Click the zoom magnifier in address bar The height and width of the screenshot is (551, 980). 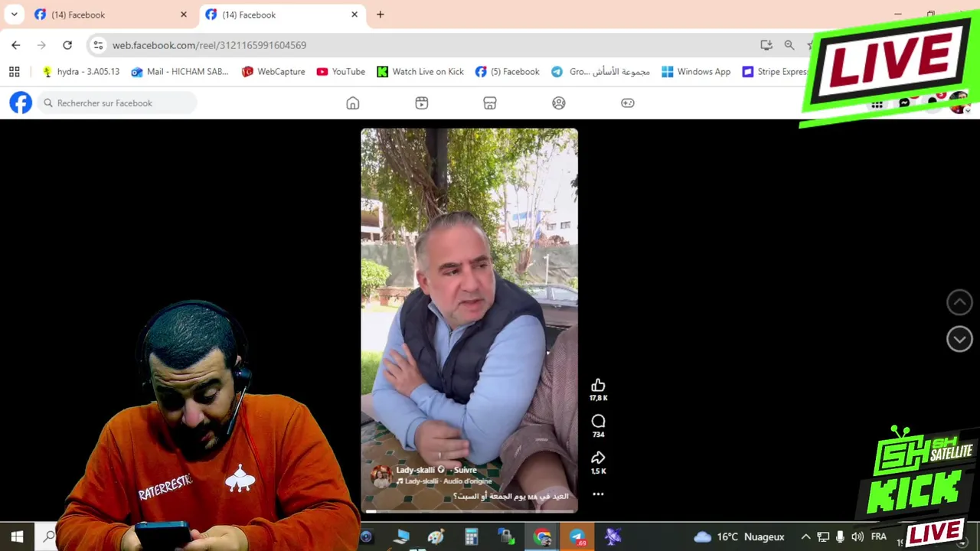point(789,45)
